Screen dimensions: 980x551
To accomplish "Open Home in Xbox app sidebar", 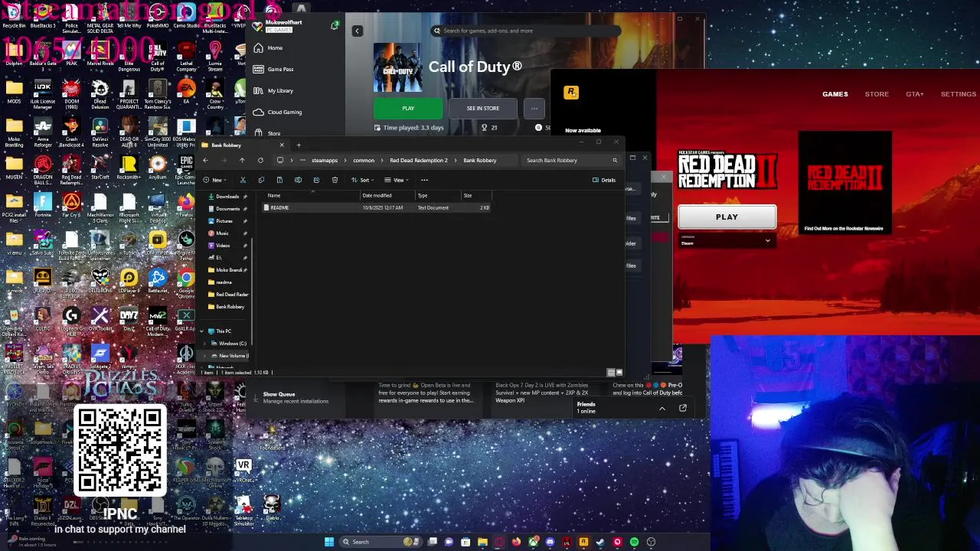I will pyautogui.click(x=274, y=47).
